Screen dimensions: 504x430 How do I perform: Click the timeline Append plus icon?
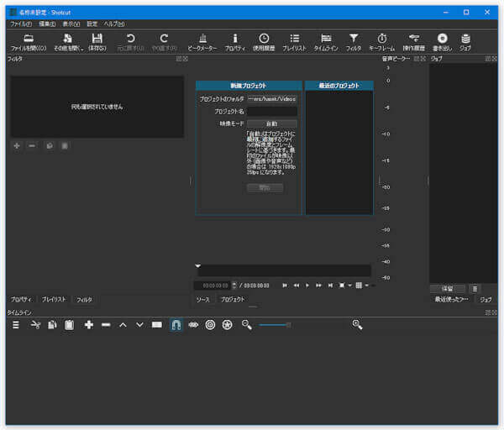89,325
